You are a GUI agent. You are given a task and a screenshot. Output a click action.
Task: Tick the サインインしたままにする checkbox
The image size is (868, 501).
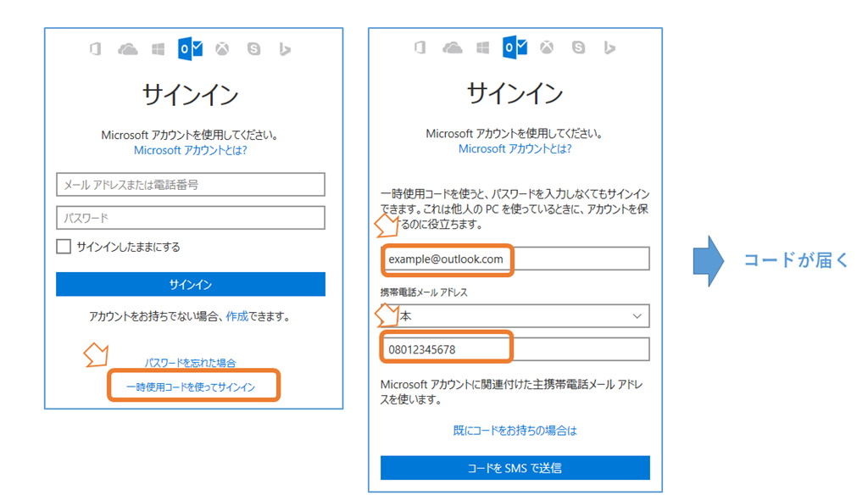pyautogui.click(x=64, y=247)
